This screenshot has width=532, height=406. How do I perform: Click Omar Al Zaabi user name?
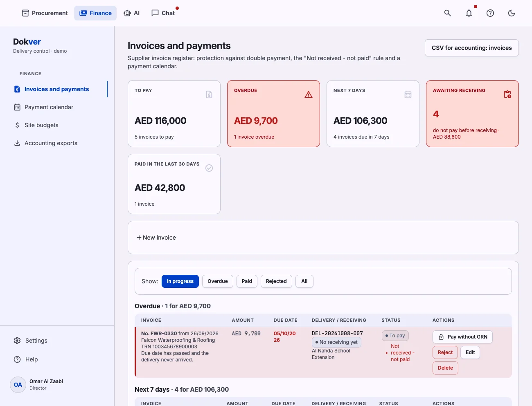coord(46,381)
